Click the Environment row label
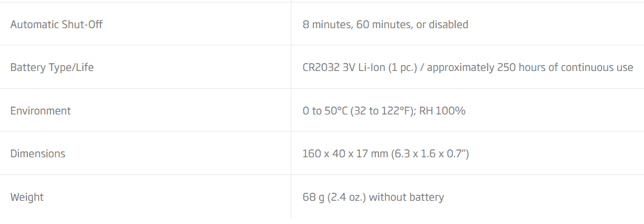644x224 pixels. (40, 111)
